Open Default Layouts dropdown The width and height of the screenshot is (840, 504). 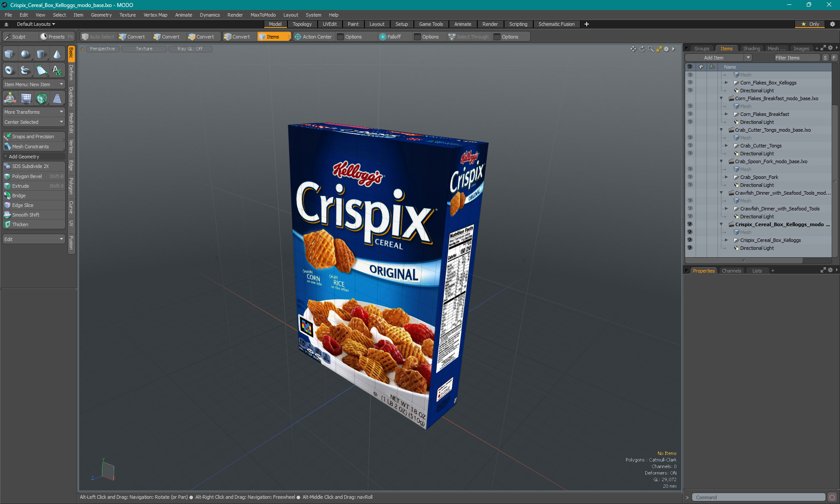click(36, 24)
